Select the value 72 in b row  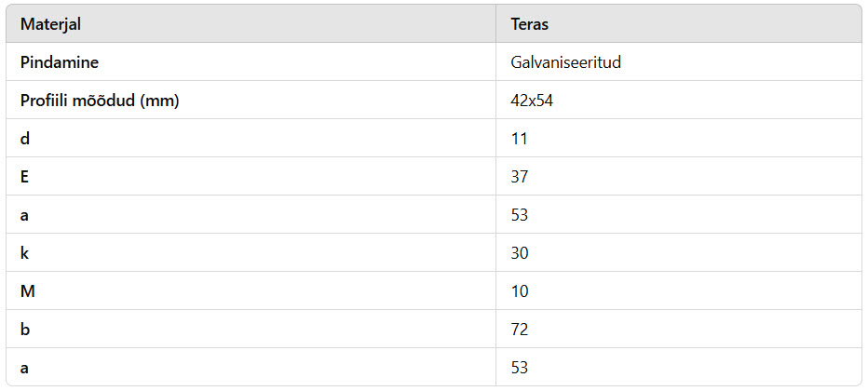520,330
